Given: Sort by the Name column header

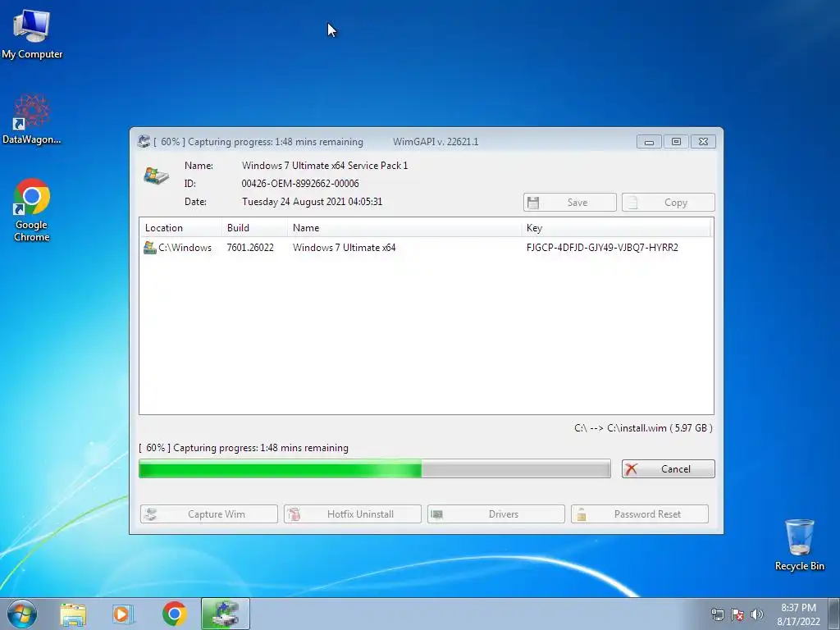Looking at the screenshot, I should tap(404, 228).
